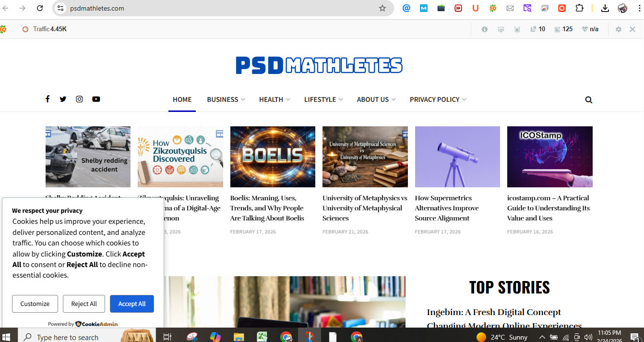Click the blue @ extension icon

406,8
